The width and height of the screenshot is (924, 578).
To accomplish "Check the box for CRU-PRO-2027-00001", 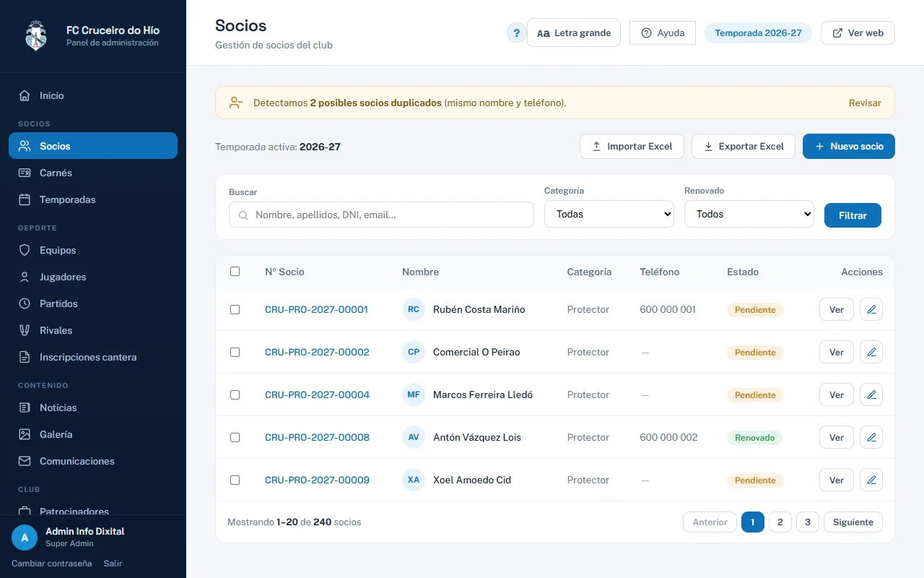I will 235,309.
